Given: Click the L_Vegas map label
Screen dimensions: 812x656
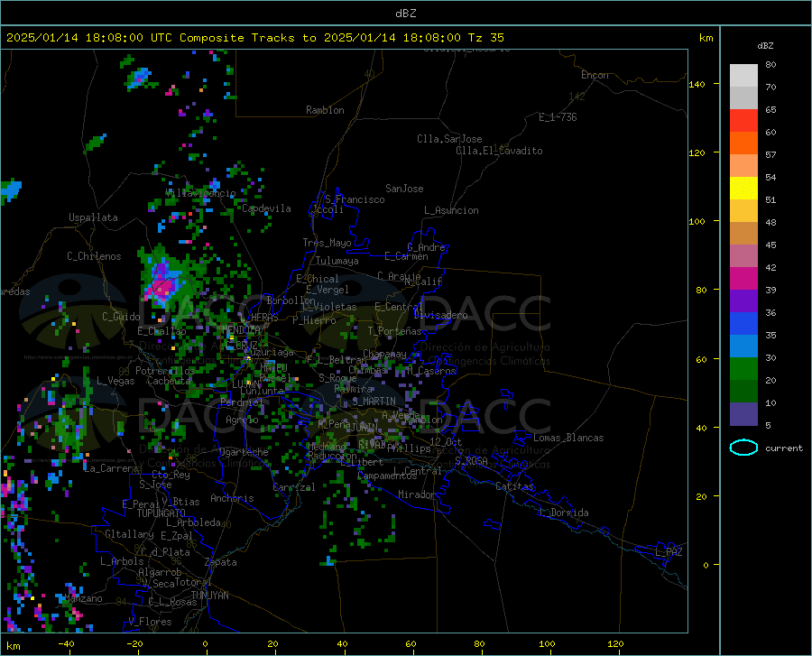Looking at the screenshot, I should click(x=115, y=381).
